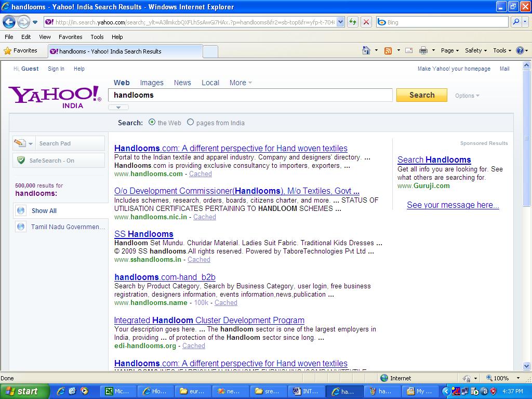Open the command bar Tools dropdown
This screenshot has width=532, height=399.
(x=502, y=50)
